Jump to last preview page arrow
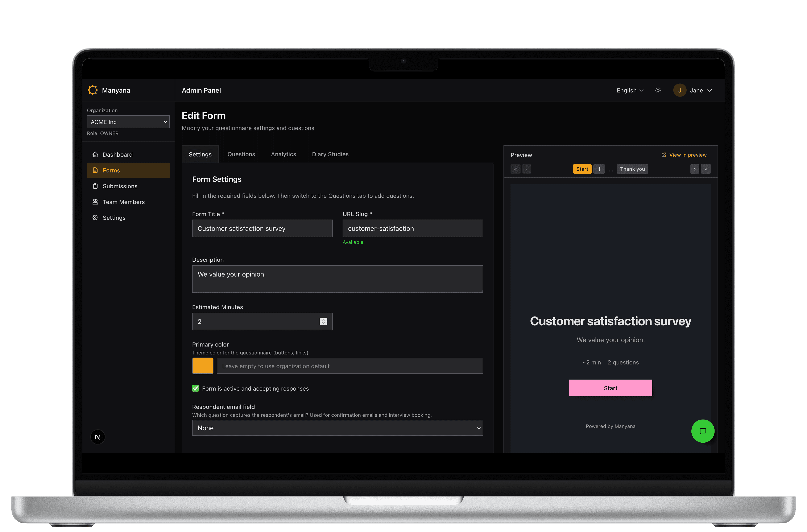Image resolution: width=807 pixels, height=532 pixels. click(705, 169)
